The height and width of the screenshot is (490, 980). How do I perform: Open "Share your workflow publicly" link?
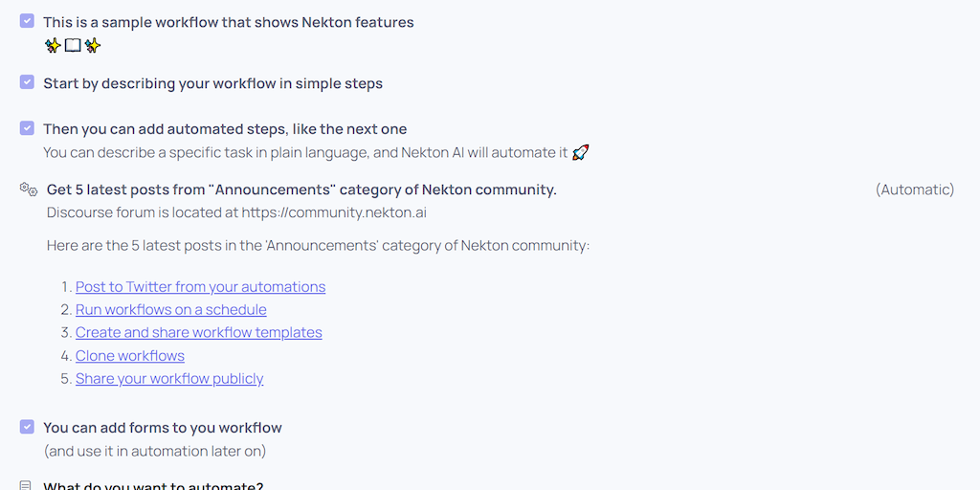pyautogui.click(x=168, y=379)
